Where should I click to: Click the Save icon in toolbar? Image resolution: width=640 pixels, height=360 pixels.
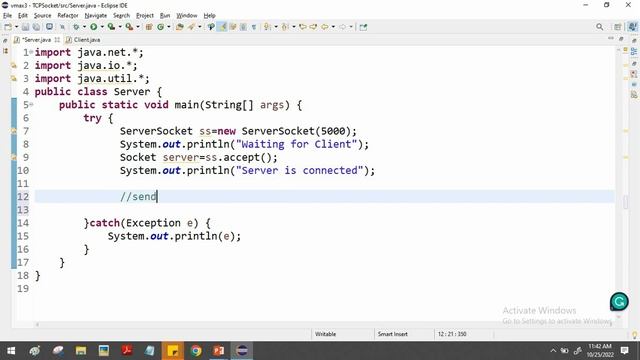click(25, 27)
